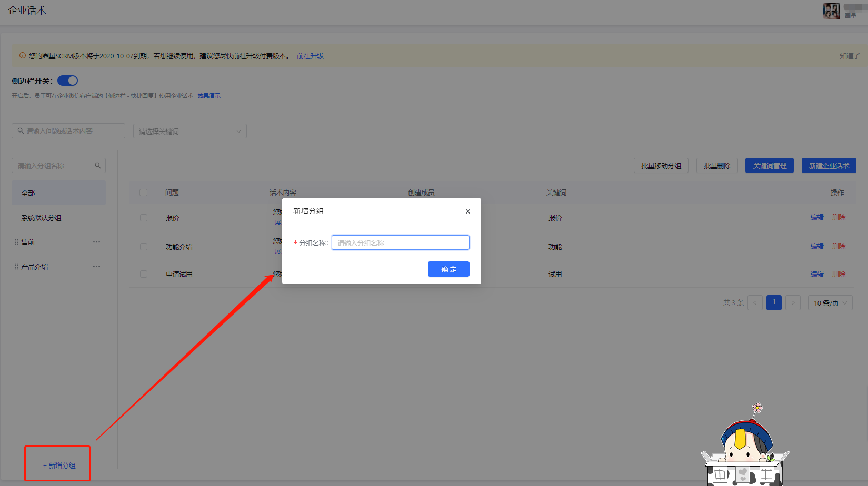Go to next page with right arrow
Screen dimensions: 868x486
[793, 302]
